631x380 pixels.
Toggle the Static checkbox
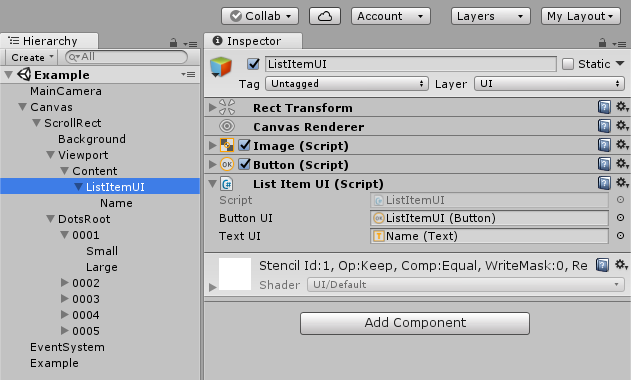[568, 64]
